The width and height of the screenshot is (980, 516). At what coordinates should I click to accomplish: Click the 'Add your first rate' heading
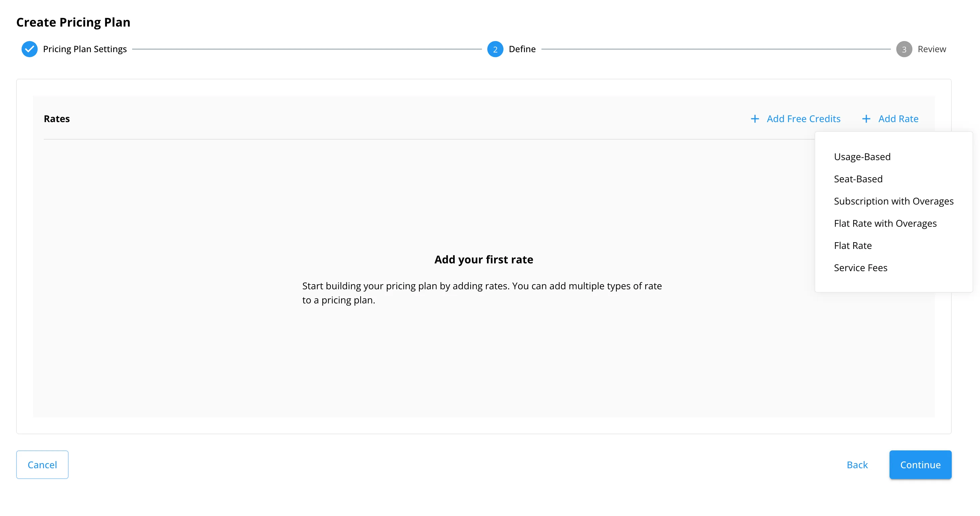point(484,260)
